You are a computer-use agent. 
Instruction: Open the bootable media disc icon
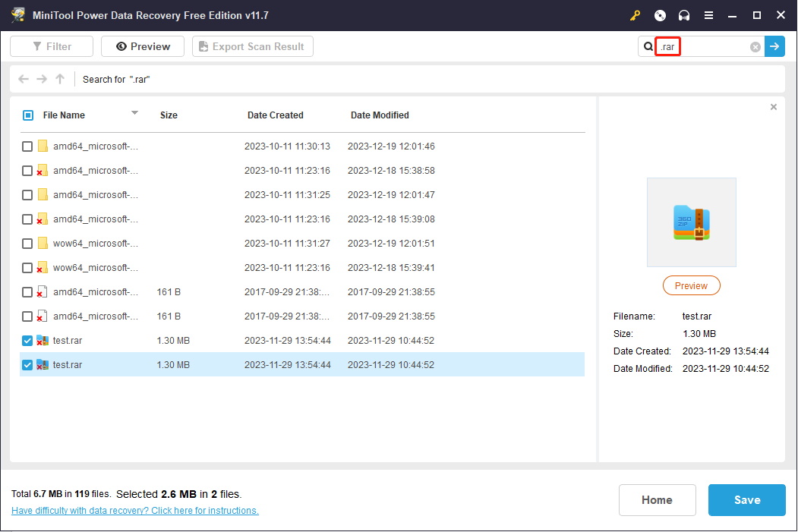(x=660, y=15)
